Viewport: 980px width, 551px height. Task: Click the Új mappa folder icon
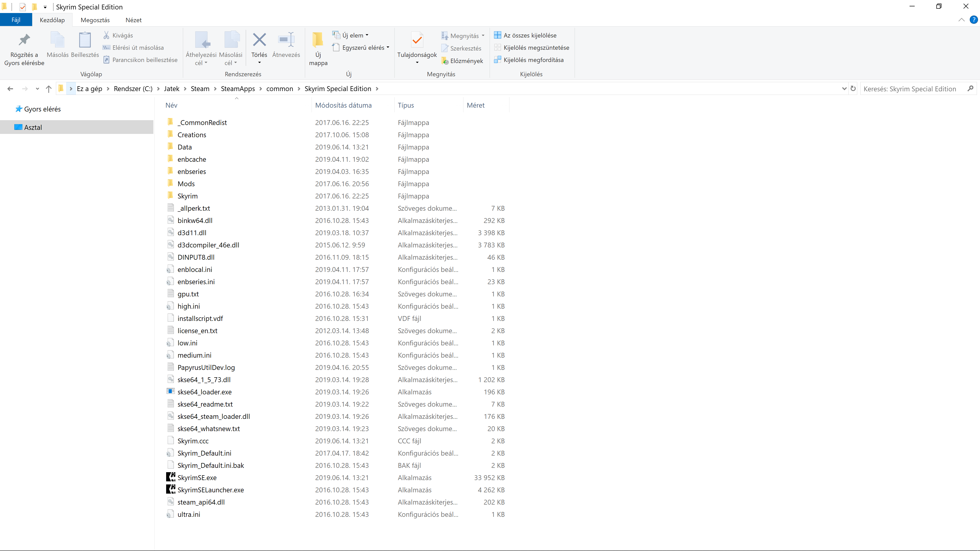318,40
